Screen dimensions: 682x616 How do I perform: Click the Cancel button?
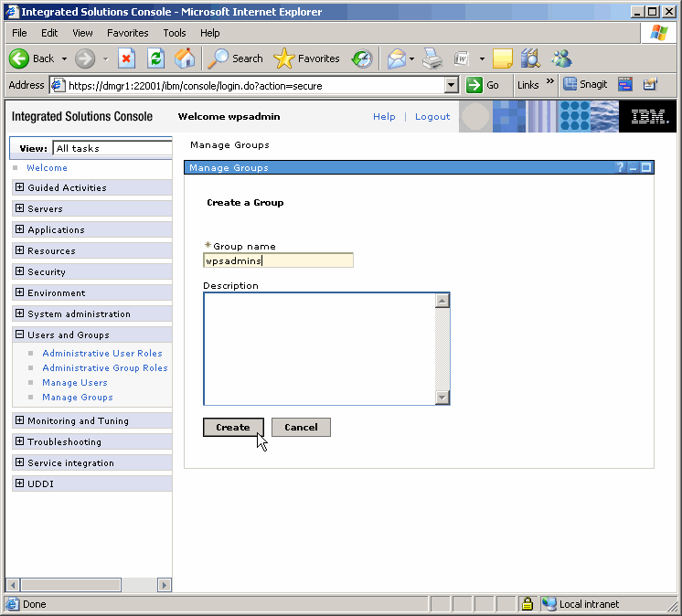tap(301, 428)
